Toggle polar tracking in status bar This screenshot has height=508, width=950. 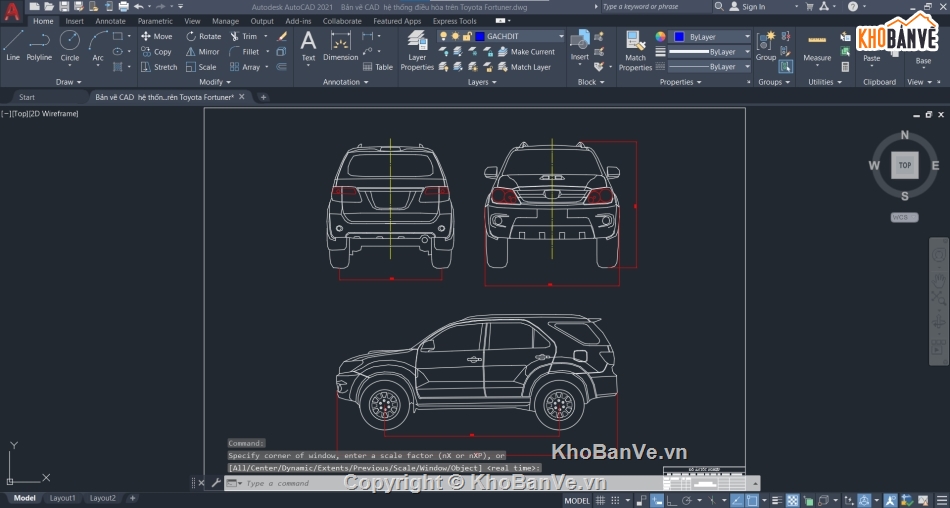click(x=686, y=501)
